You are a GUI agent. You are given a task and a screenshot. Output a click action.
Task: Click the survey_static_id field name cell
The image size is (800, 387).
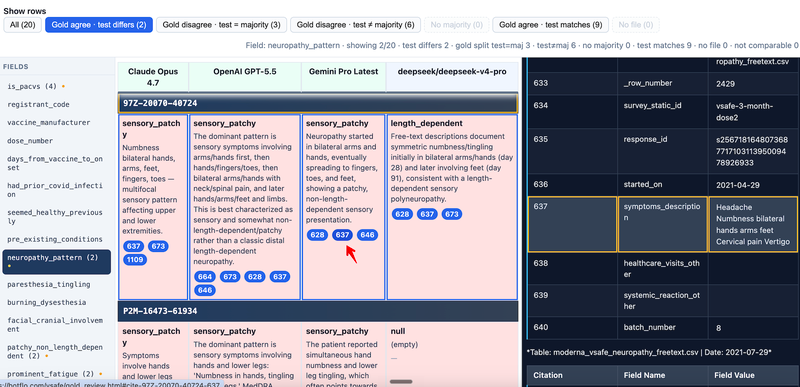pos(663,111)
